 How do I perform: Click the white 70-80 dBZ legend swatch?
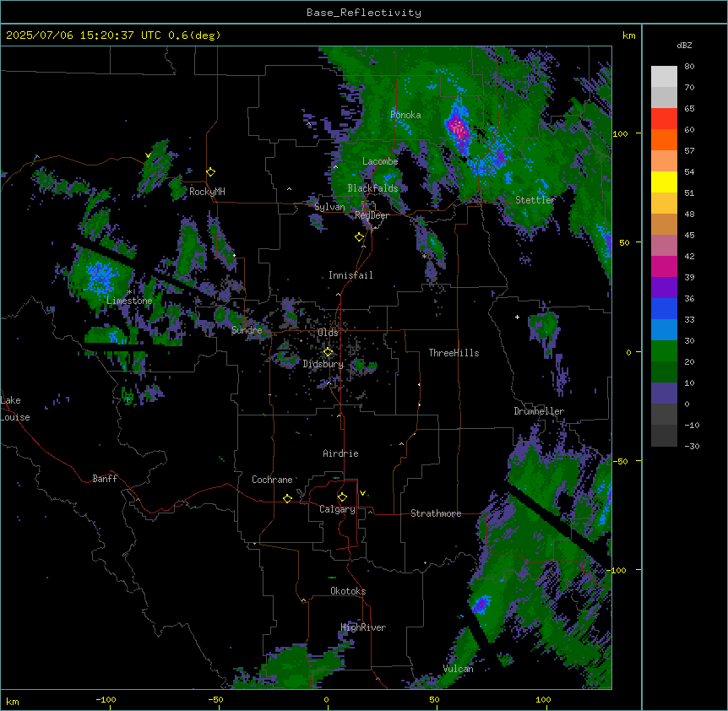click(x=664, y=77)
